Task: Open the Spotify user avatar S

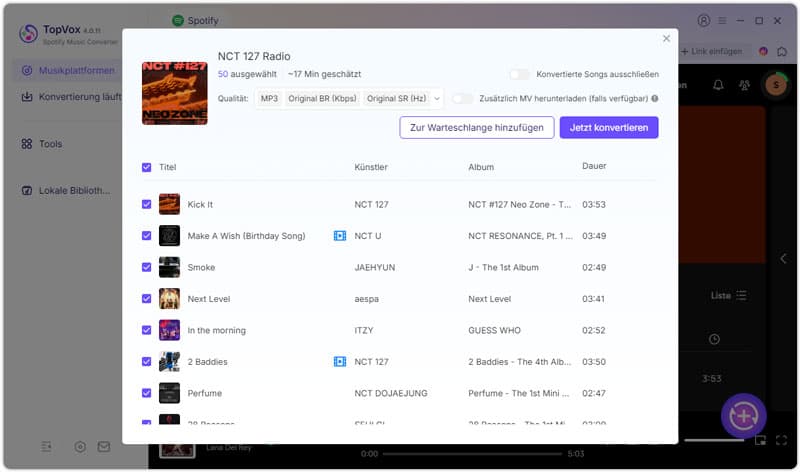Action: 776,85
